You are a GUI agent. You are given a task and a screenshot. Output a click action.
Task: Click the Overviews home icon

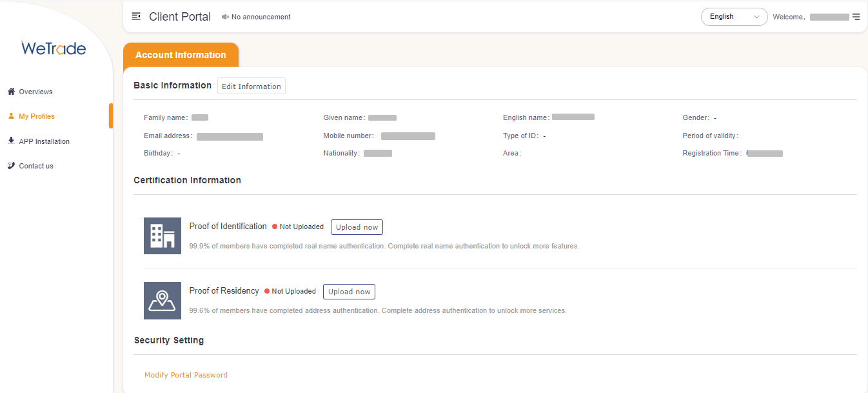pos(11,92)
